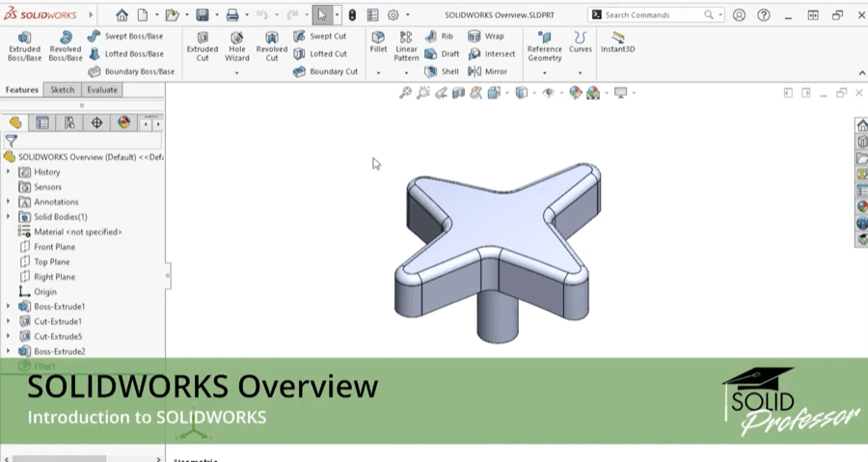Open the ConfigurationManager tab icon

point(69,122)
